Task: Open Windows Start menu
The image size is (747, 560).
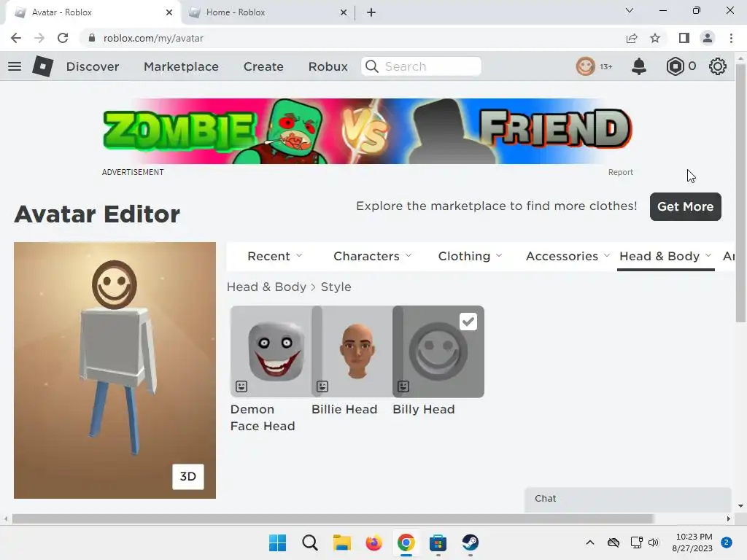Action: click(x=277, y=542)
